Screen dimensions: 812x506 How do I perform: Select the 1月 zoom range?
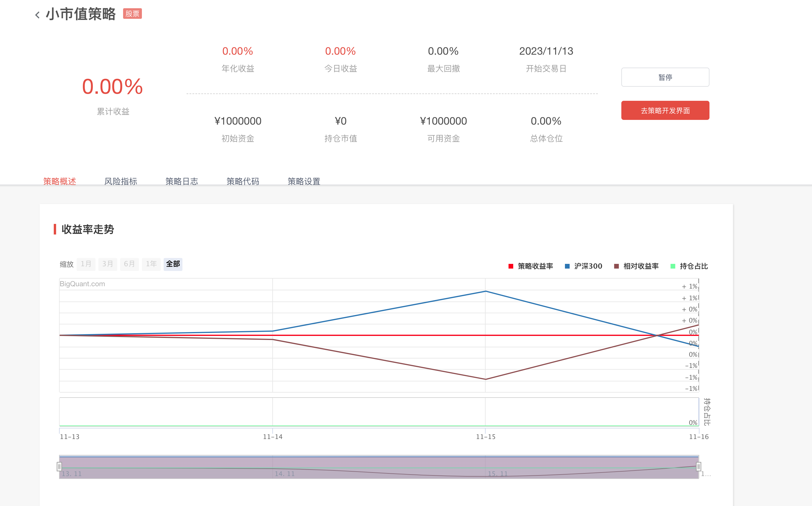[x=86, y=264]
